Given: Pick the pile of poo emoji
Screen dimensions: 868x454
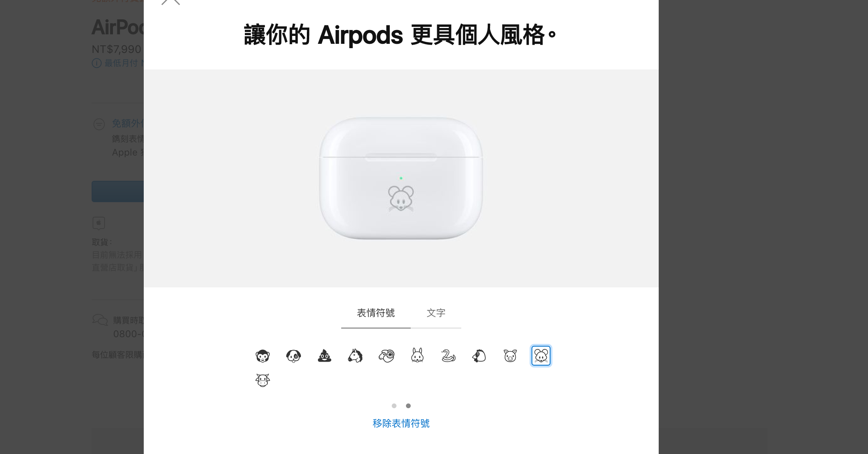Looking at the screenshot, I should point(325,356).
